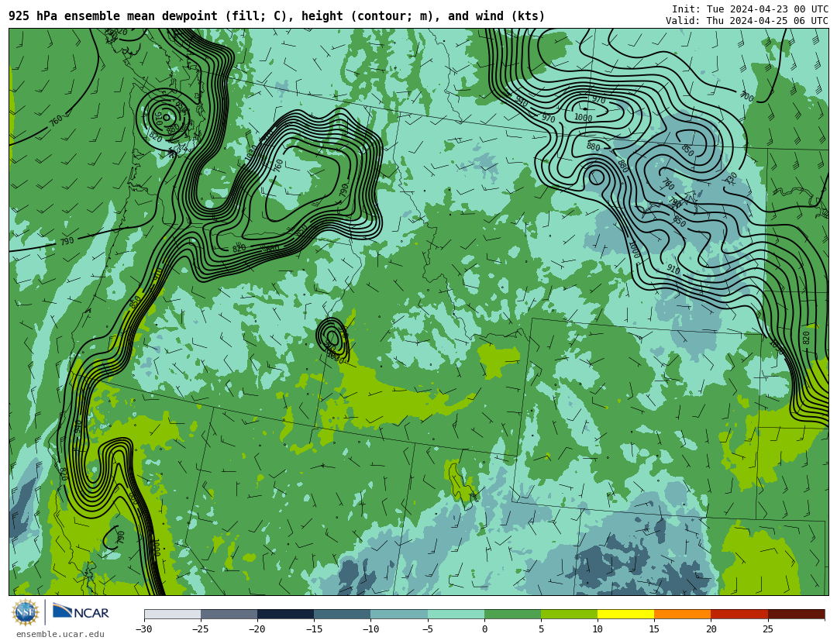Select the -30 to -25 color swatch

pyautogui.click(x=172, y=614)
